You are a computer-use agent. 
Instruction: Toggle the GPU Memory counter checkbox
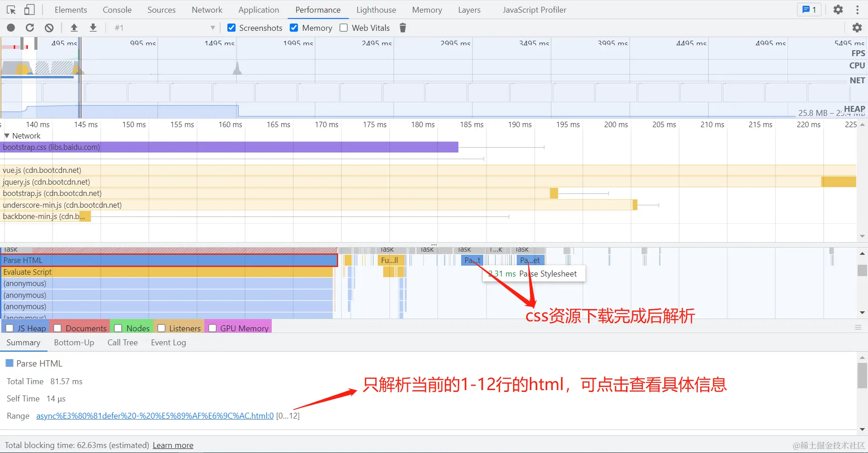click(212, 328)
